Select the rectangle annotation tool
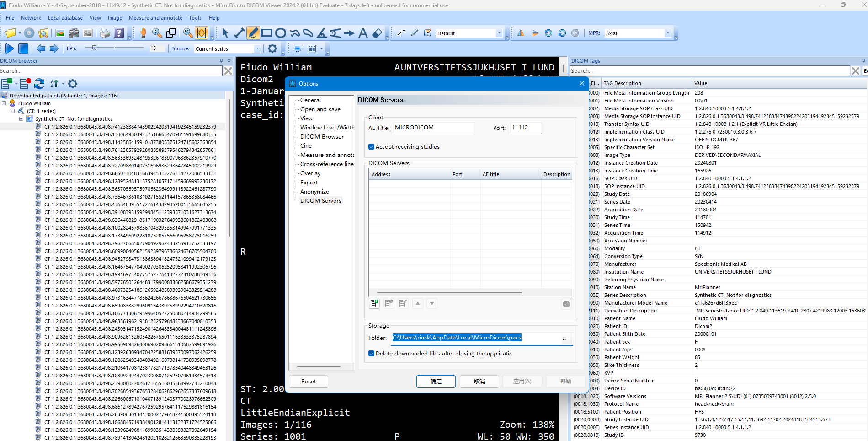 [267, 33]
